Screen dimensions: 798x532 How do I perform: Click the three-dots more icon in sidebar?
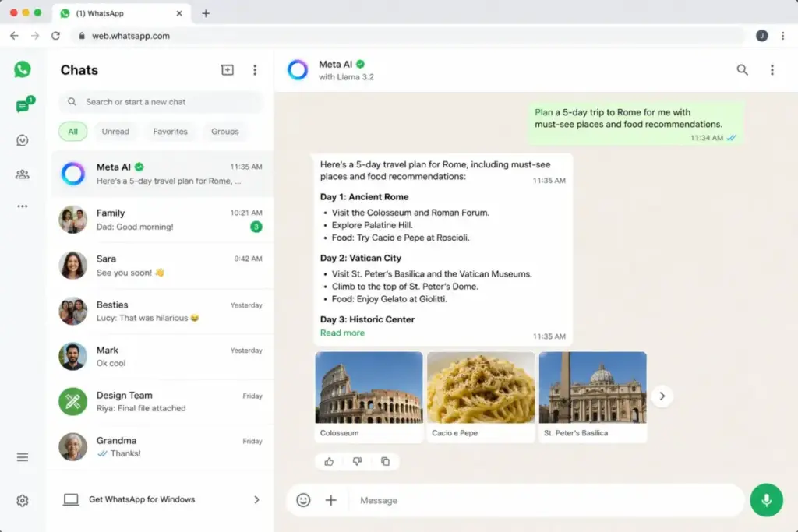coord(23,206)
